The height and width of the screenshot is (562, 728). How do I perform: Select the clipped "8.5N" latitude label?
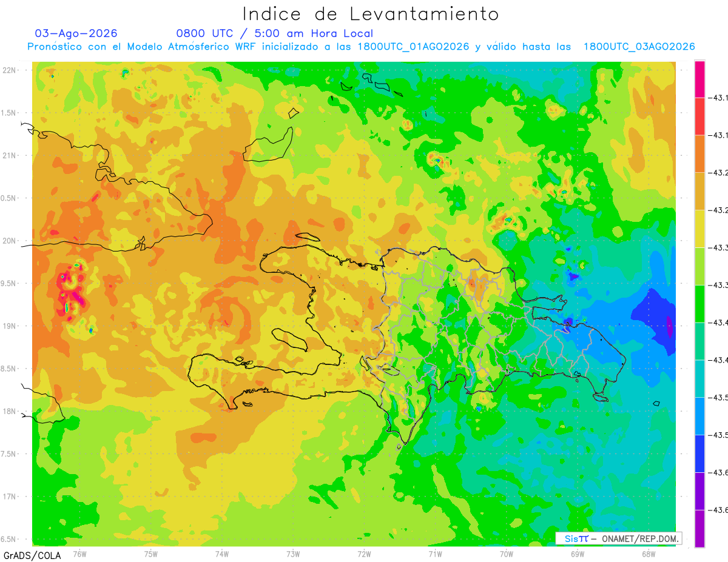click(x=8, y=369)
